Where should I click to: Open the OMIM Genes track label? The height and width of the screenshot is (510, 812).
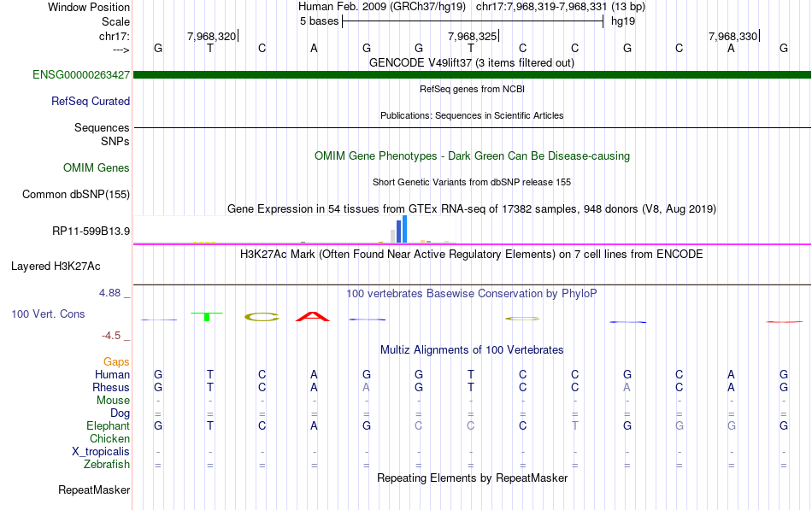point(96,167)
